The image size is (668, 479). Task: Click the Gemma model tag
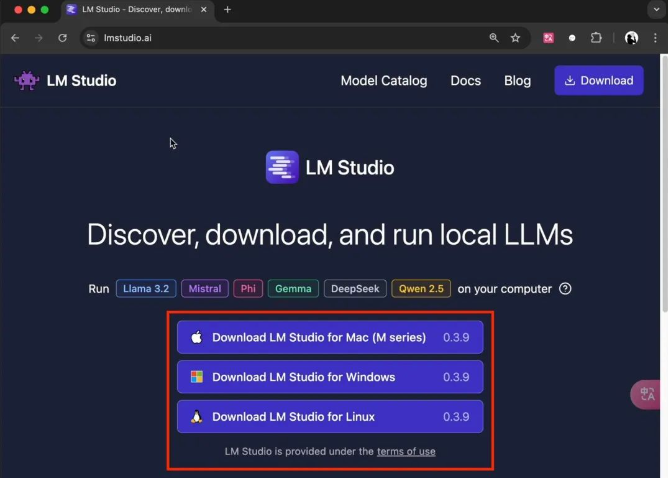pyautogui.click(x=293, y=289)
